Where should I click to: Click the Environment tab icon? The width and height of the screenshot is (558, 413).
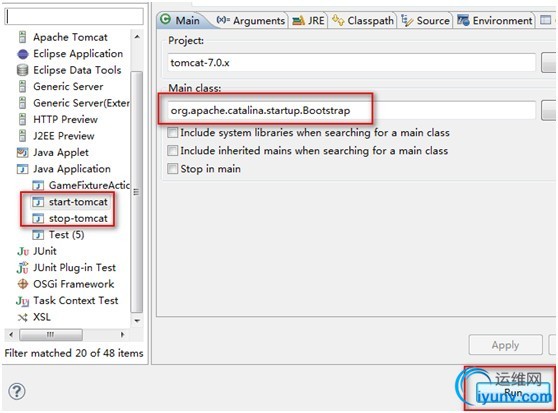coord(463,20)
